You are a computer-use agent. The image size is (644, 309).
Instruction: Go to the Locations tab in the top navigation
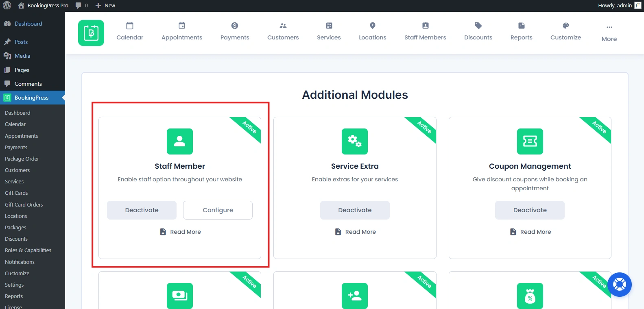point(373,32)
